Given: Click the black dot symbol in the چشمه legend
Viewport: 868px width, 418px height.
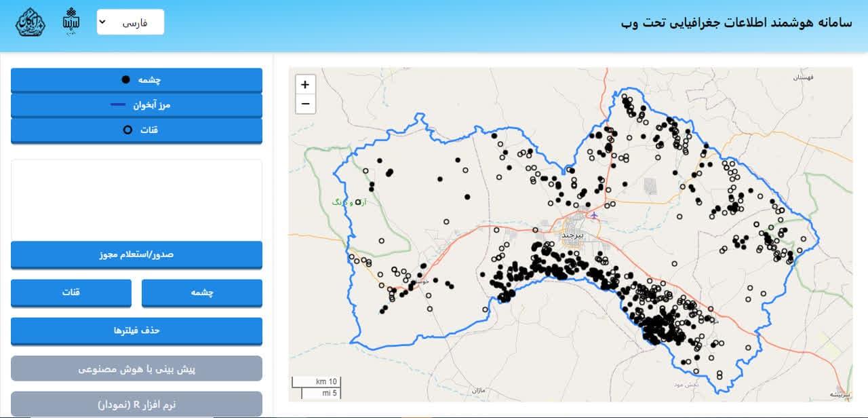Looking at the screenshot, I should 125,80.
